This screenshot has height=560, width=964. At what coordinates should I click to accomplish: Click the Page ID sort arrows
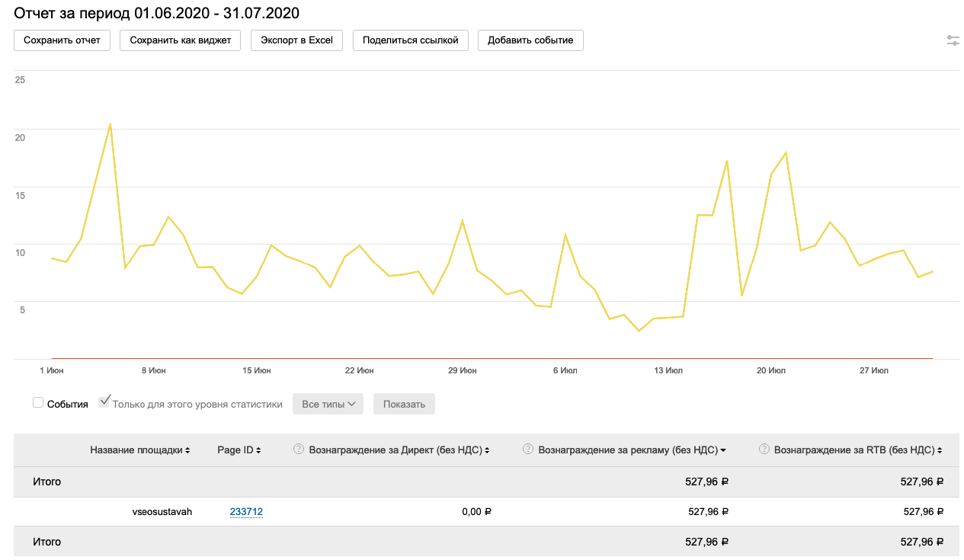[x=258, y=450]
